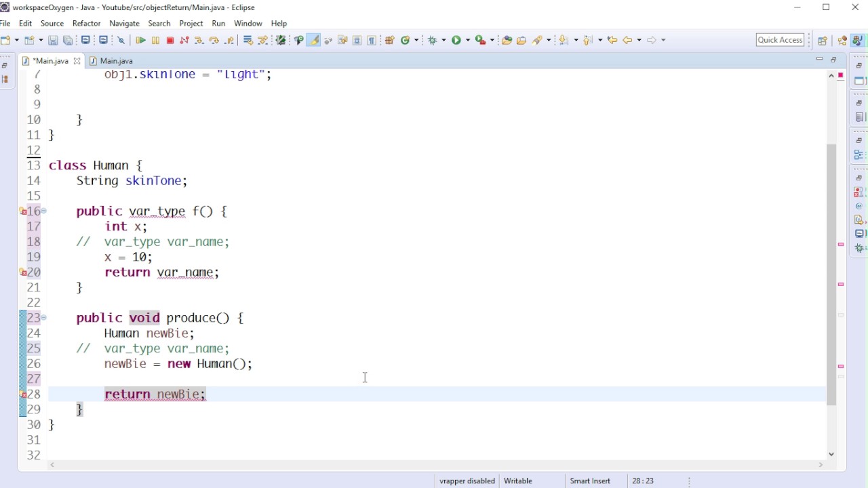Screen dimensions: 868x488
Task: Open the Back history dropdown arrow
Action: point(639,40)
